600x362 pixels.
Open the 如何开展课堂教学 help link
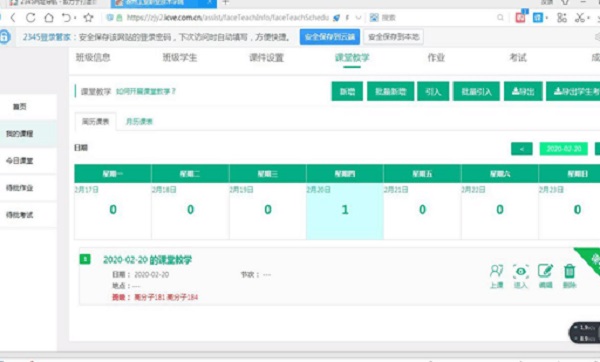coord(146,91)
